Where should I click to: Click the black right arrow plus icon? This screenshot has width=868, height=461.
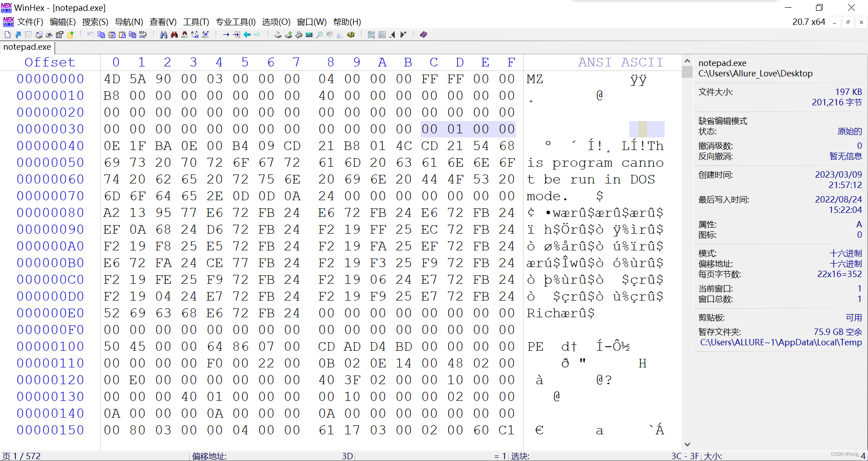click(403, 35)
